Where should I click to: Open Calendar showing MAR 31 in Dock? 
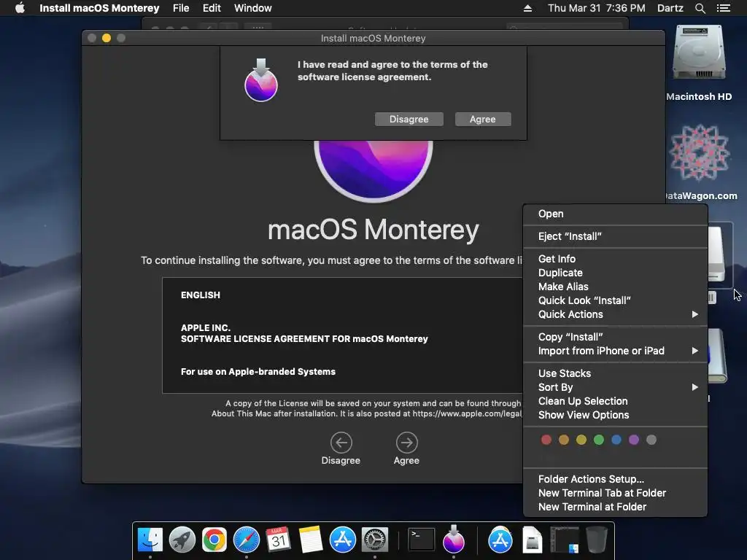click(278, 540)
